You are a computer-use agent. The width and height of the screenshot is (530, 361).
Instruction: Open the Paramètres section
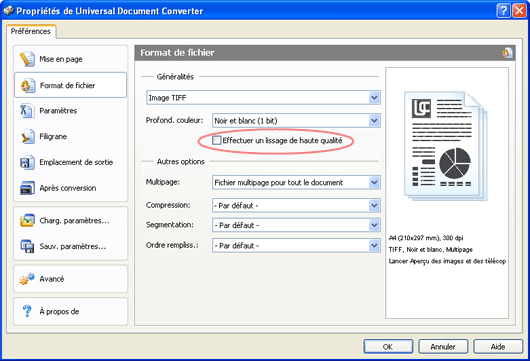(71, 111)
